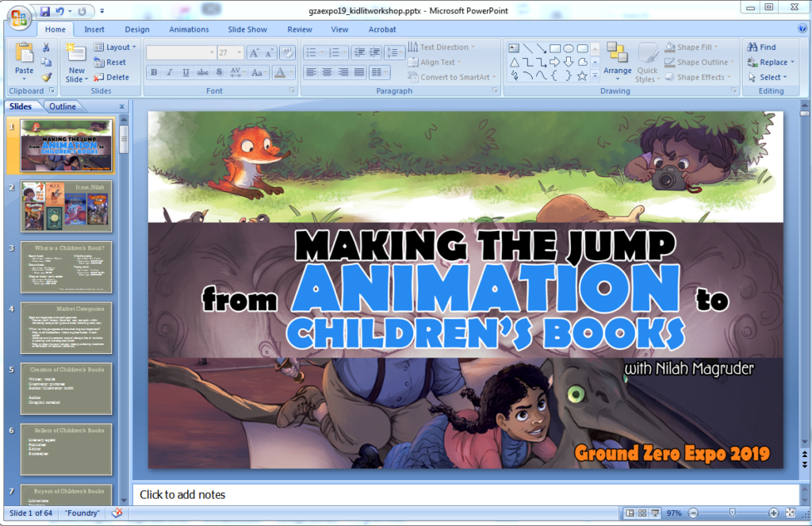This screenshot has height=526, width=812.
Task: Click the Paste clipboard icon
Action: 24,53
